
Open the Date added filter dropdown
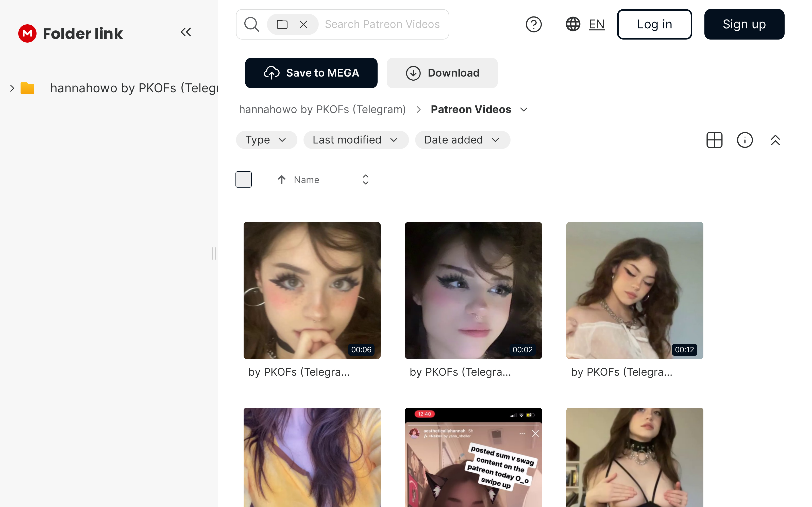tap(462, 140)
